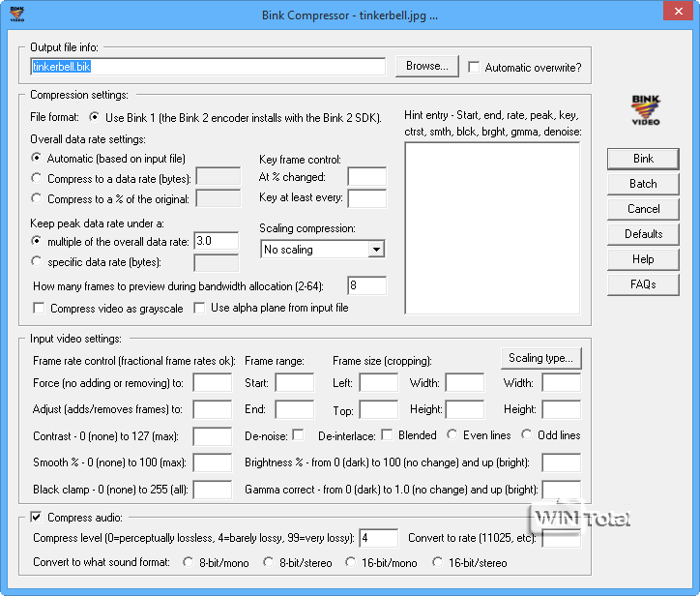Image resolution: width=700 pixels, height=596 pixels.
Task: Click the output file name field
Action: point(208,67)
